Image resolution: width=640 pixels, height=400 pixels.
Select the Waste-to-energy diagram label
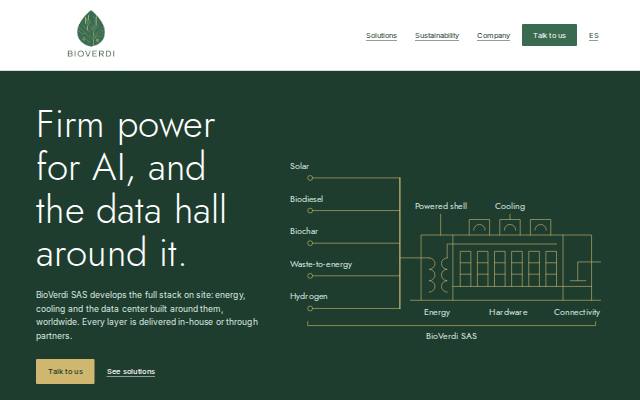pos(321,264)
